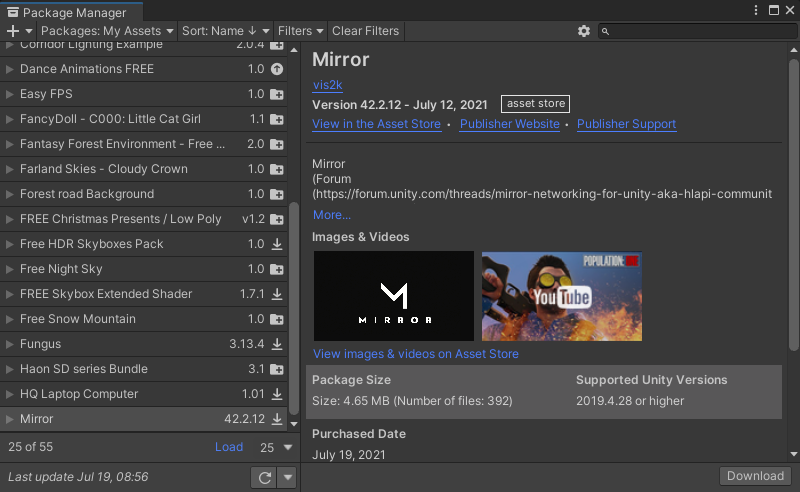
Task: Click the import icon for Fantasy Forest Environment
Action: 277,144
